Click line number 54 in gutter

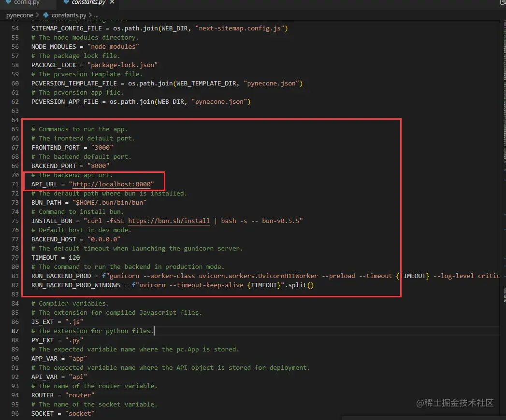[x=15, y=28]
